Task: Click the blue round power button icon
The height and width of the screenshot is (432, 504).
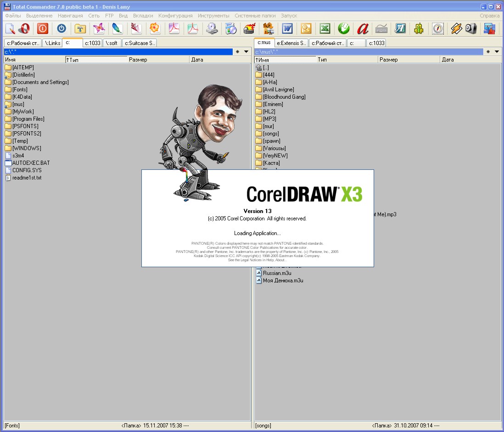Action: (x=62, y=28)
